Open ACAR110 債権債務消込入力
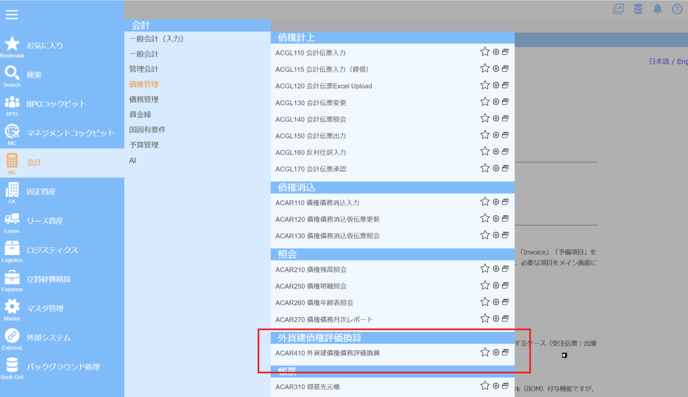Viewport: 688px width, 397px height. coord(317,203)
